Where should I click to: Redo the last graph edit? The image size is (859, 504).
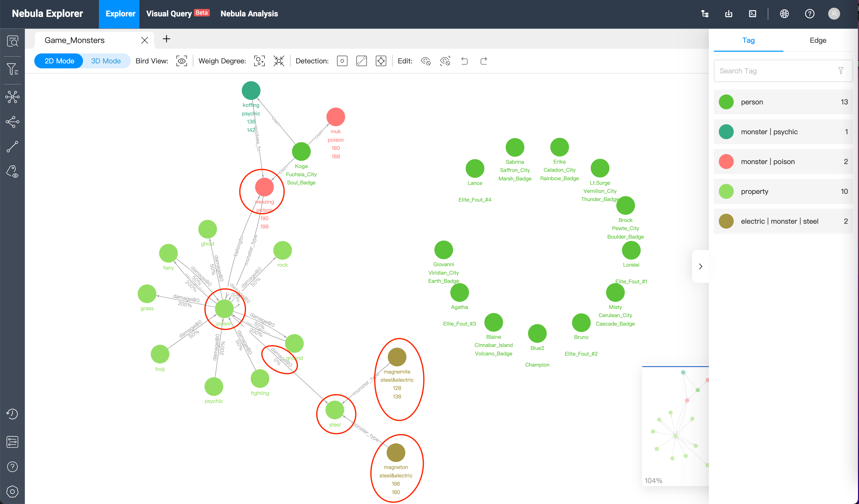point(484,61)
